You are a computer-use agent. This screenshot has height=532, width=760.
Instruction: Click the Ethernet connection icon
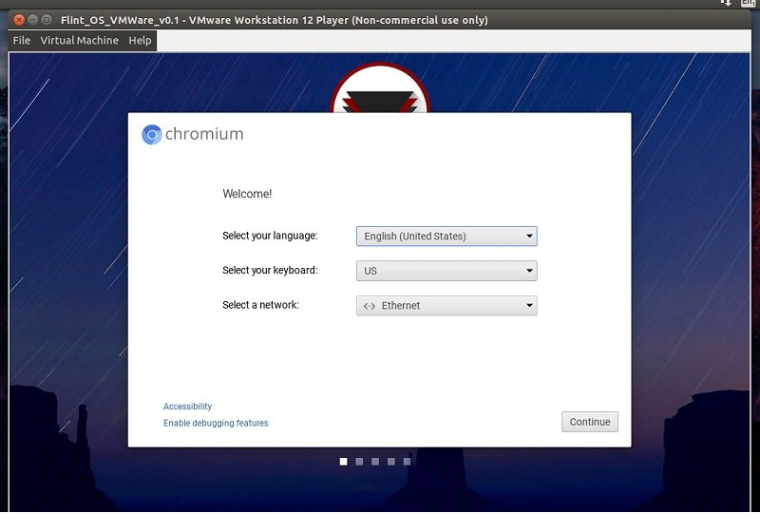[x=370, y=306]
